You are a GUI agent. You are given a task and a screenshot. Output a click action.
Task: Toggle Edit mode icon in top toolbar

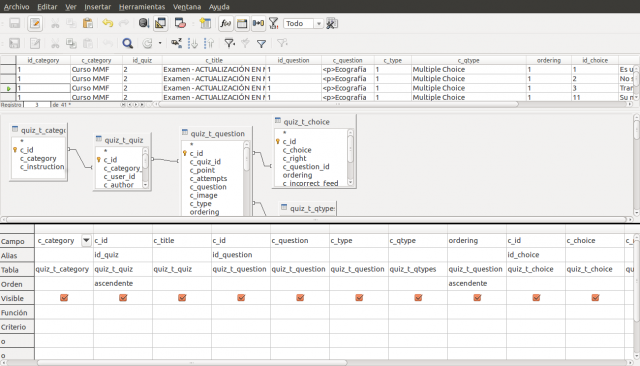[x=35, y=24]
